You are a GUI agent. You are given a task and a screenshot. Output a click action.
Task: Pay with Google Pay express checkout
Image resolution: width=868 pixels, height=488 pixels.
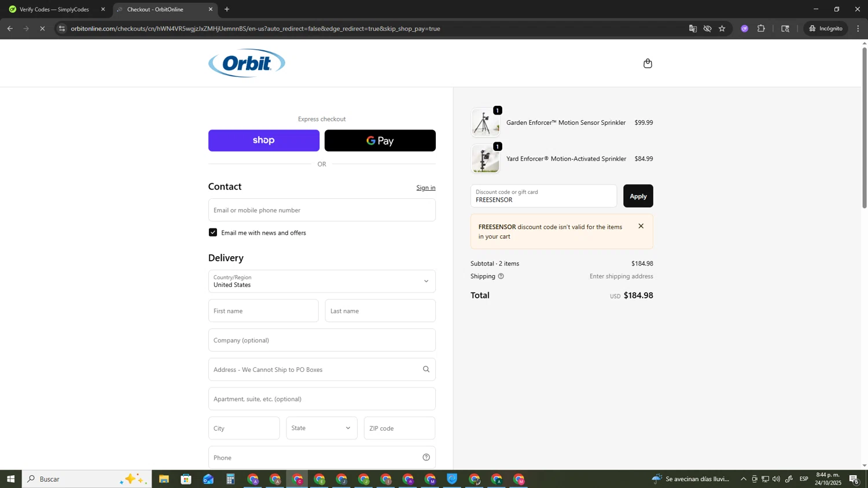pyautogui.click(x=380, y=141)
